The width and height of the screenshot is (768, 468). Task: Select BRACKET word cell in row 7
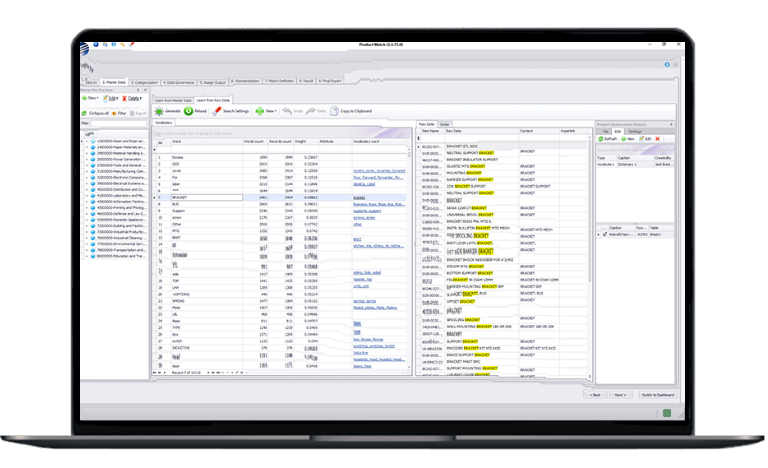[x=207, y=197]
